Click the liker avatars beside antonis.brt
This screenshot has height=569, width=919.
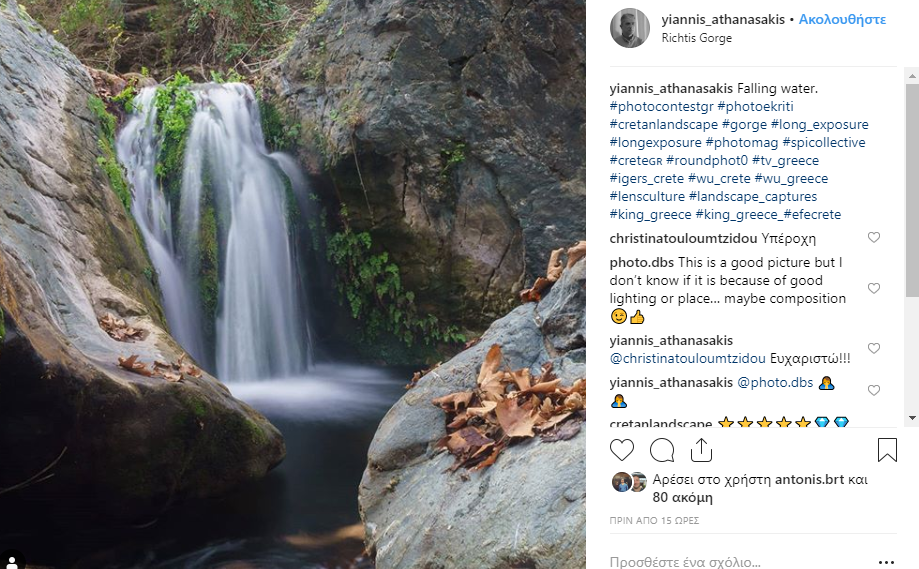[x=629, y=482]
